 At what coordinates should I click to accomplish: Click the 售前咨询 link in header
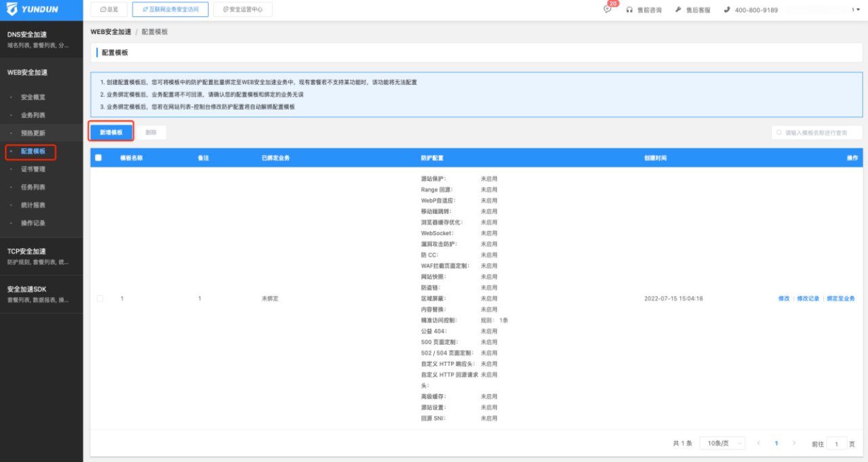coord(650,10)
